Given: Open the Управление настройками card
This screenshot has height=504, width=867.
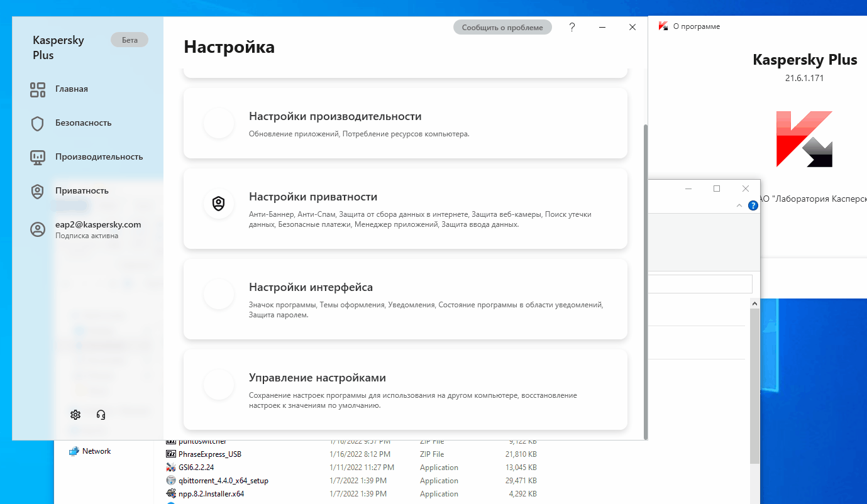Looking at the screenshot, I should tap(406, 390).
